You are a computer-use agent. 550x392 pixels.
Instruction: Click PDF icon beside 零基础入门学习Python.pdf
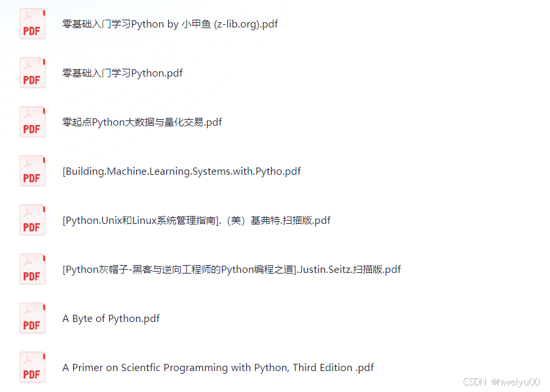tap(33, 73)
